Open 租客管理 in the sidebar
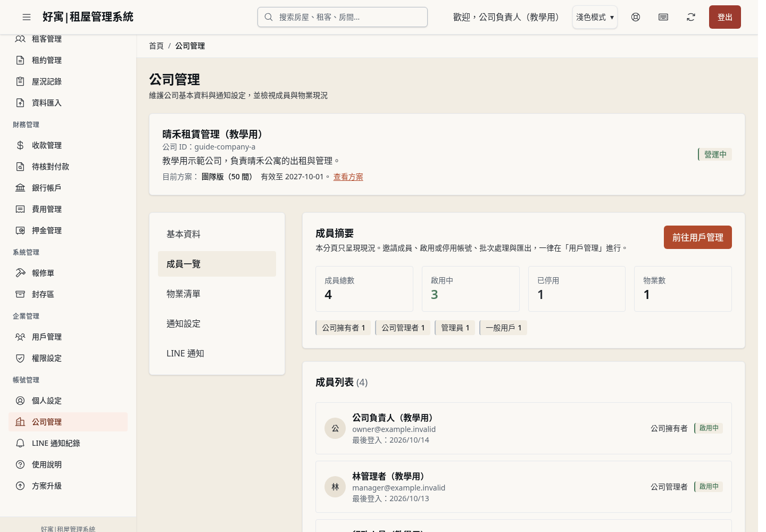 (x=68, y=39)
